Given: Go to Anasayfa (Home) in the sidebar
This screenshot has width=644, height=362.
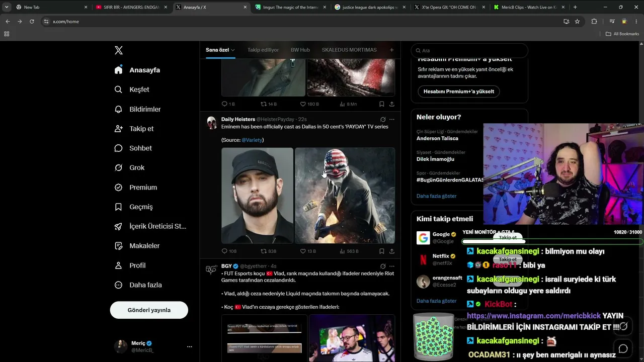Looking at the screenshot, I should pos(137,70).
